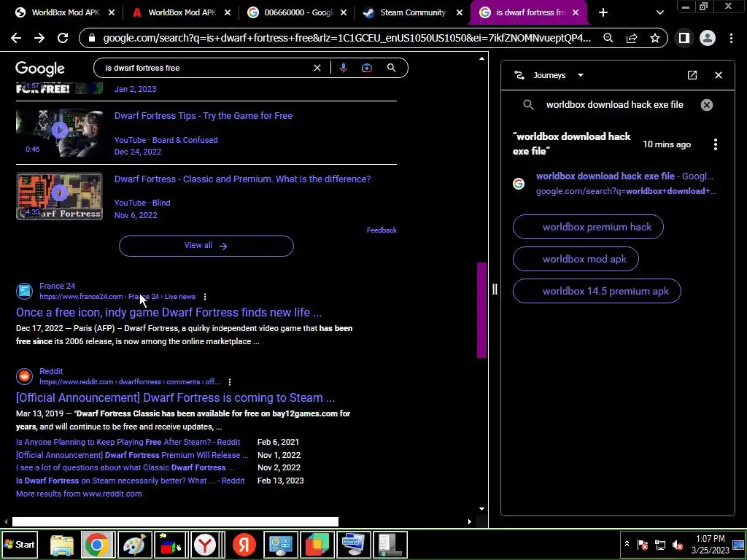Open Journeys panel in new tab
The image size is (747, 560).
click(x=692, y=75)
